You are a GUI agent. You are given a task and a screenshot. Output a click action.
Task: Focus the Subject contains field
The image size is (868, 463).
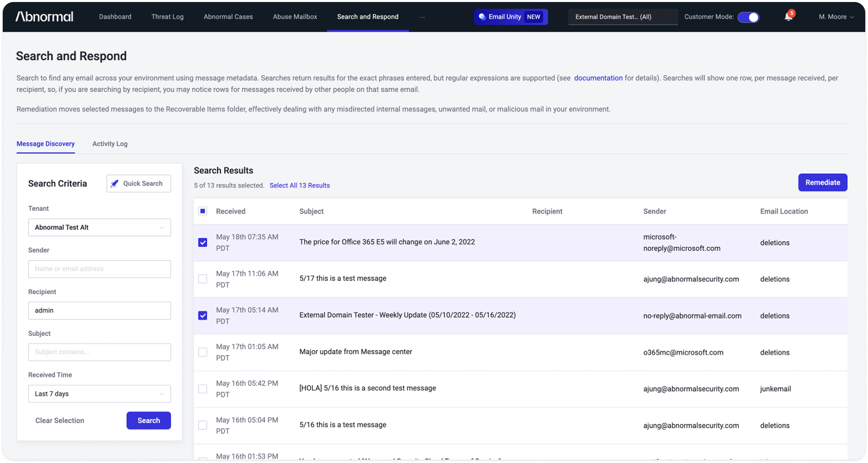coord(99,352)
